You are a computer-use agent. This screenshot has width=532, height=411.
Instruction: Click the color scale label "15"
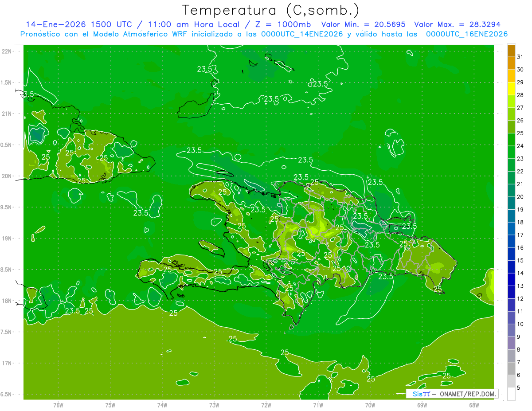tap(520, 260)
